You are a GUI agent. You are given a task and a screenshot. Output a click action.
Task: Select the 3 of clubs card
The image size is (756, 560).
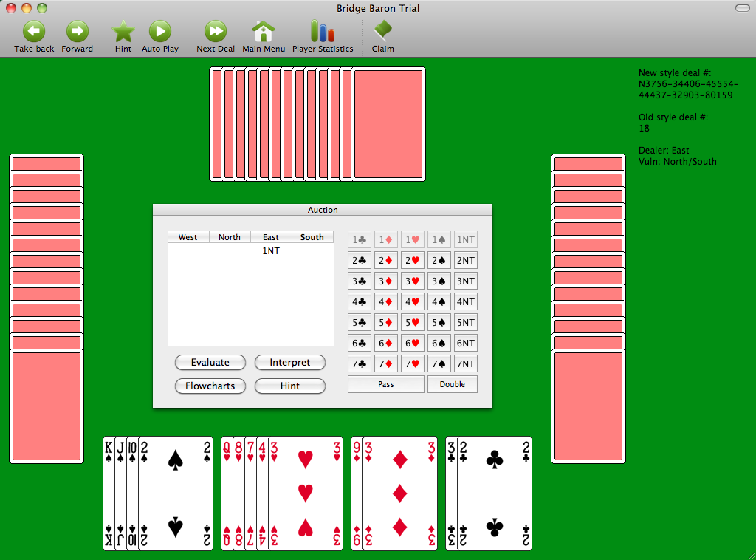451,494
